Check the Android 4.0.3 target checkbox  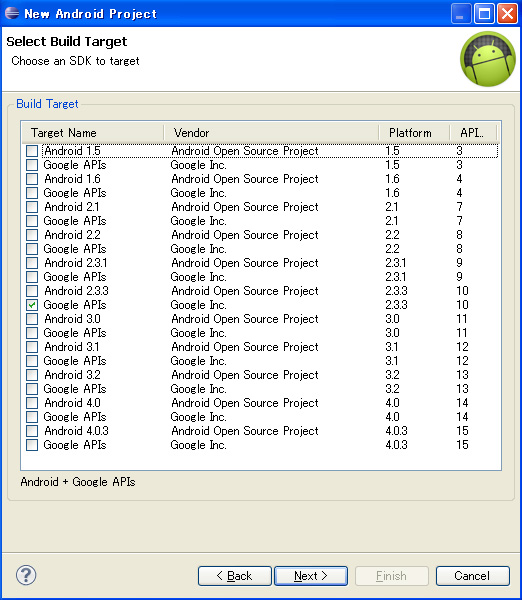coord(32,431)
